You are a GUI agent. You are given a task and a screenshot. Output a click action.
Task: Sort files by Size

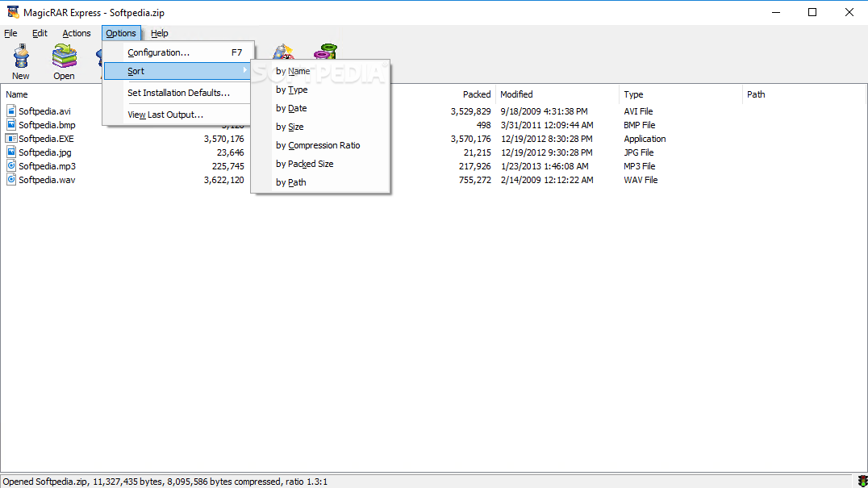pyautogui.click(x=320, y=127)
